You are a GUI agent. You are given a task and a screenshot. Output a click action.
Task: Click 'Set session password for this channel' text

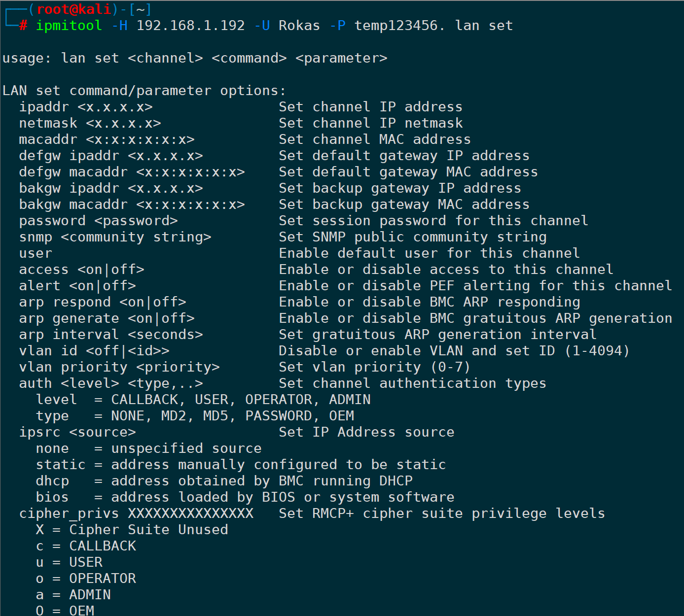tap(433, 221)
